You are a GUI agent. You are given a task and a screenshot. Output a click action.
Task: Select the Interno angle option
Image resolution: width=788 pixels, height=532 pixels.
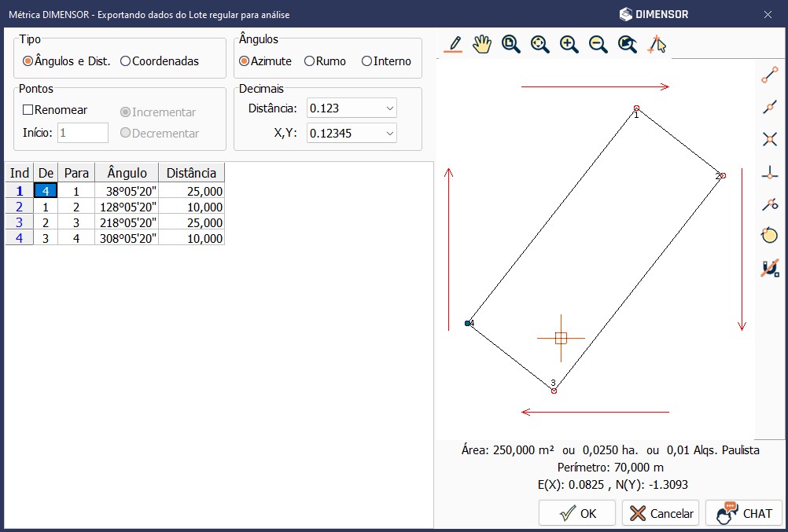[367, 61]
